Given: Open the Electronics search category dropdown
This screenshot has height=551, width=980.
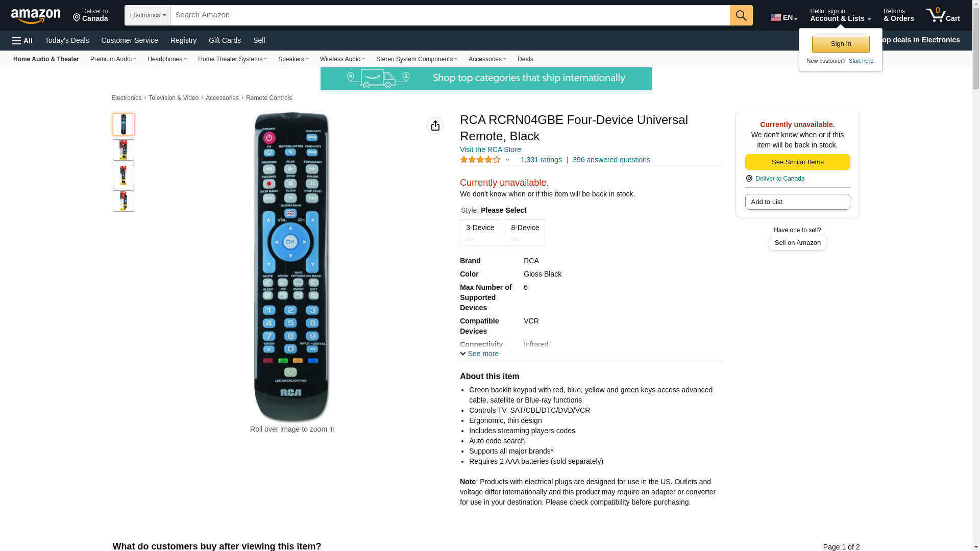Looking at the screenshot, I should pyautogui.click(x=148, y=15).
